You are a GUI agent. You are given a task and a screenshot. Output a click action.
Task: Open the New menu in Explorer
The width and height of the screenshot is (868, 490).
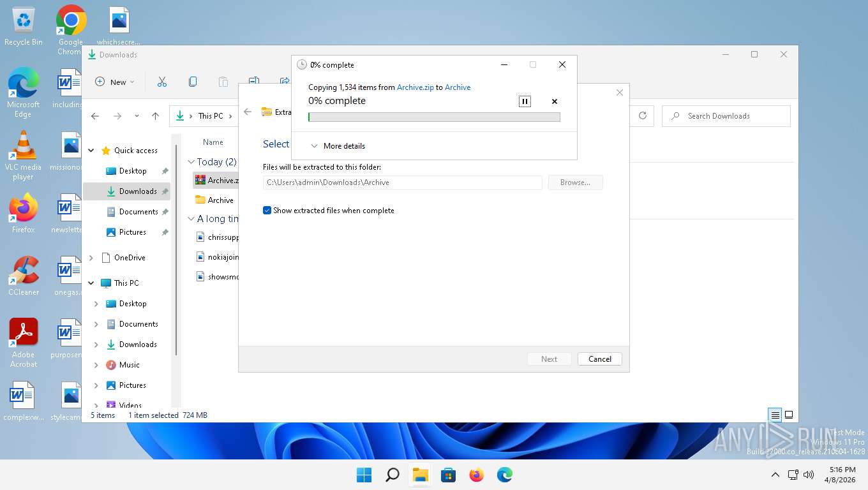115,82
